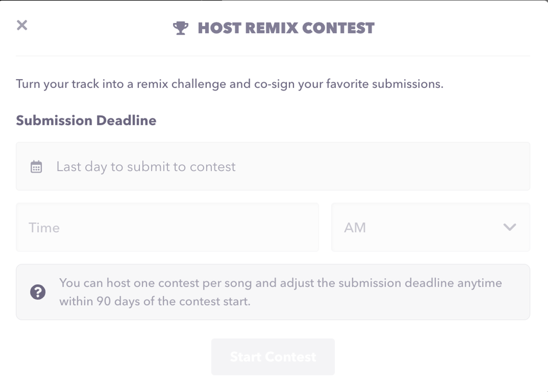Click the calendar icon in the date field
548x392 pixels.
coord(36,167)
